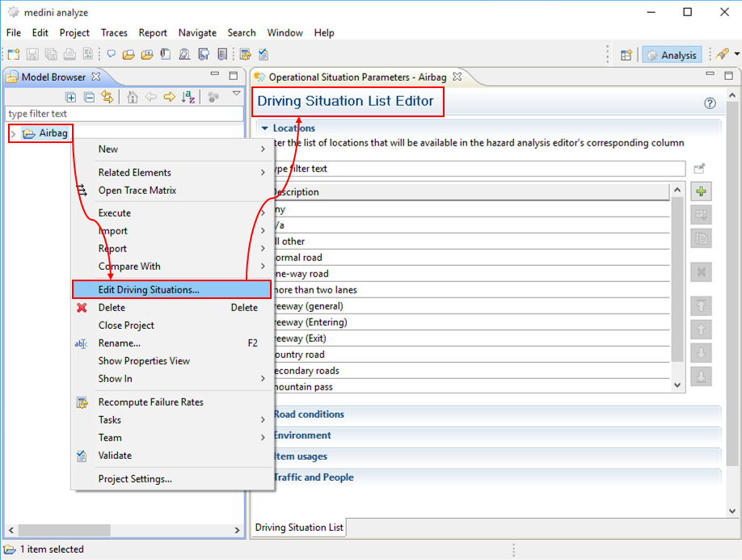Click the Model Browser filter text field
The height and width of the screenshot is (560, 742).
tap(121, 114)
